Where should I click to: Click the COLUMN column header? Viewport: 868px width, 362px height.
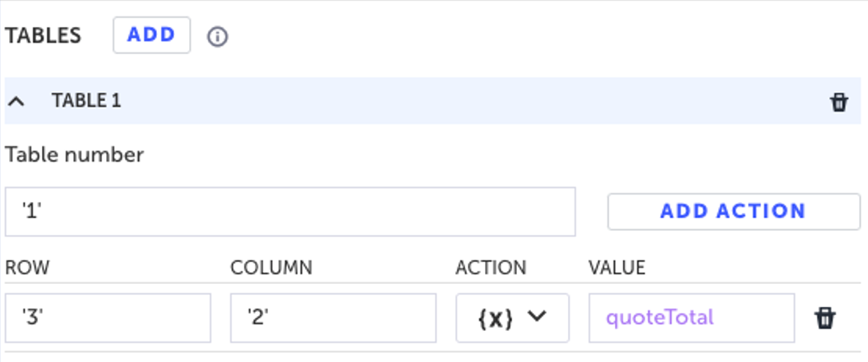tap(270, 268)
